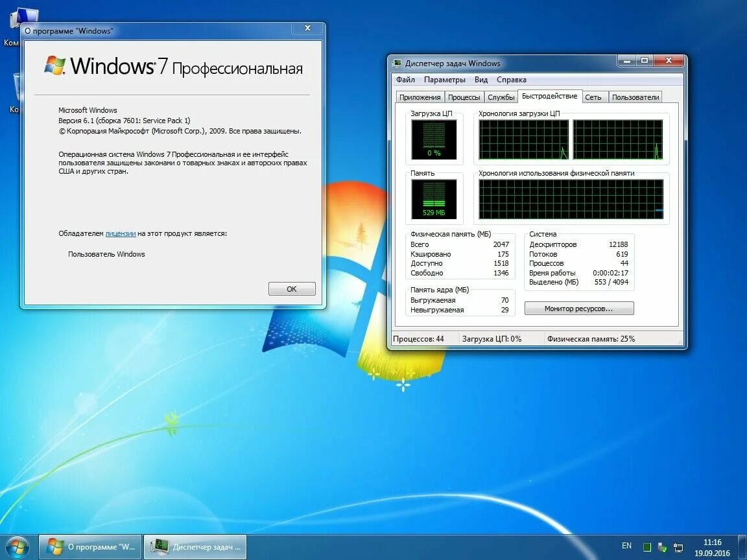
Task: Click the memory gauge showing 529 МБ
Action: pos(434,199)
